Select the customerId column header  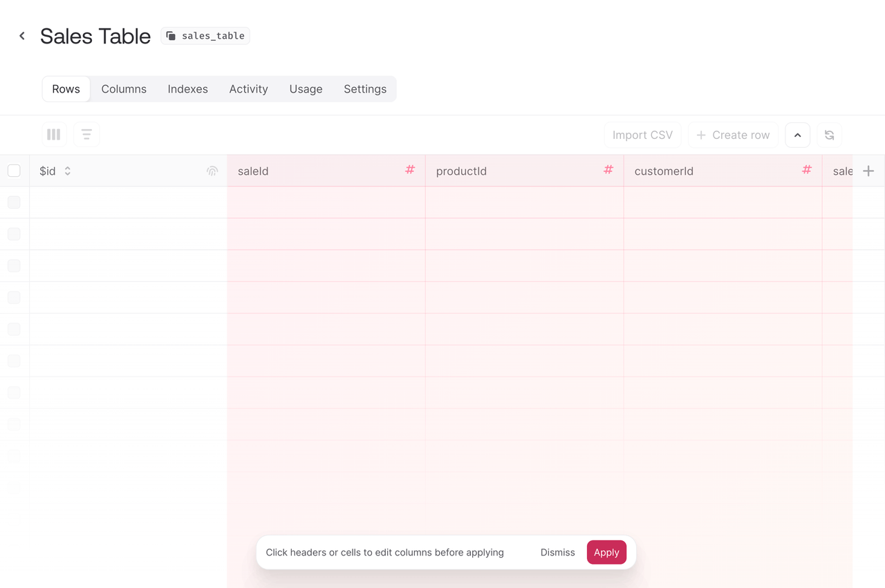pyautogui.click(x=664, y=171)
